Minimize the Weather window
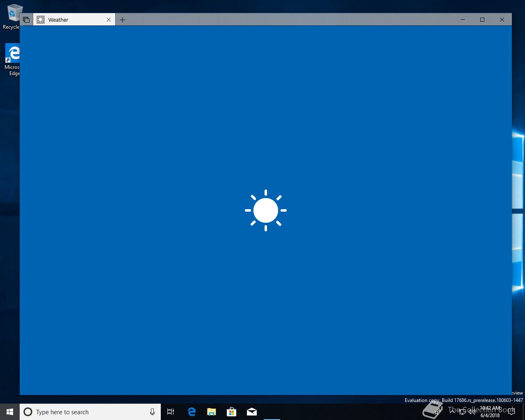525x420 pixels. pyautogui.click(x=463, y=20)
